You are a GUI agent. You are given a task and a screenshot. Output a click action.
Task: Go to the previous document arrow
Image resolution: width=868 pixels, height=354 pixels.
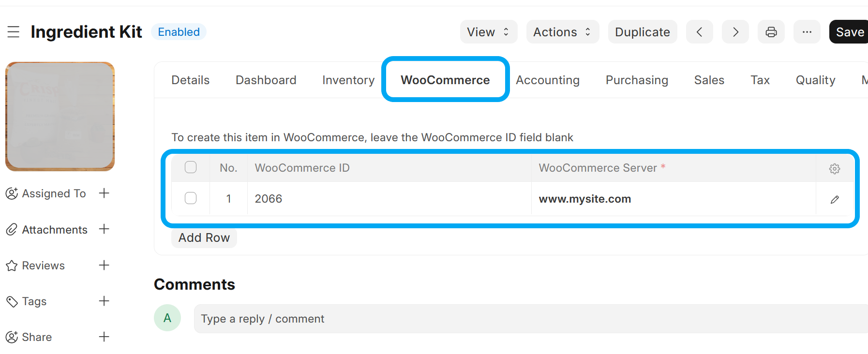click(x=699, y=32)
